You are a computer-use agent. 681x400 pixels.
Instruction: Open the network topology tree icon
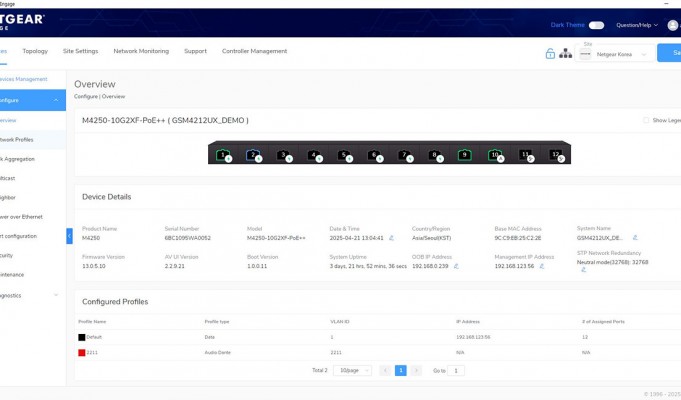(565, 53)
